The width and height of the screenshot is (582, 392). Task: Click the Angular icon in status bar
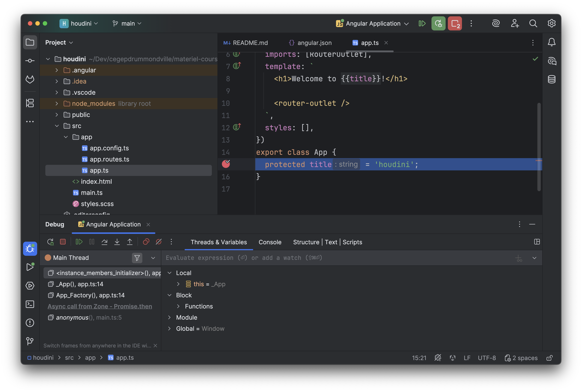pyautogui.click(x=452, y=358)
